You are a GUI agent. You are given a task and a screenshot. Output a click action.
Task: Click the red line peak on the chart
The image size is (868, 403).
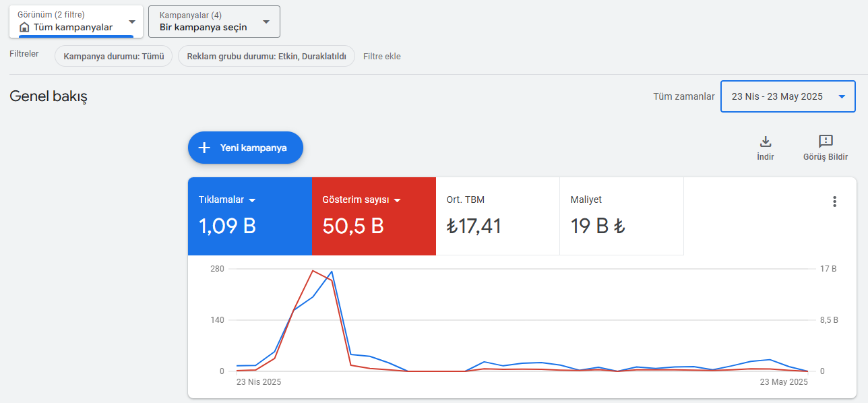(x=313, y=270)
